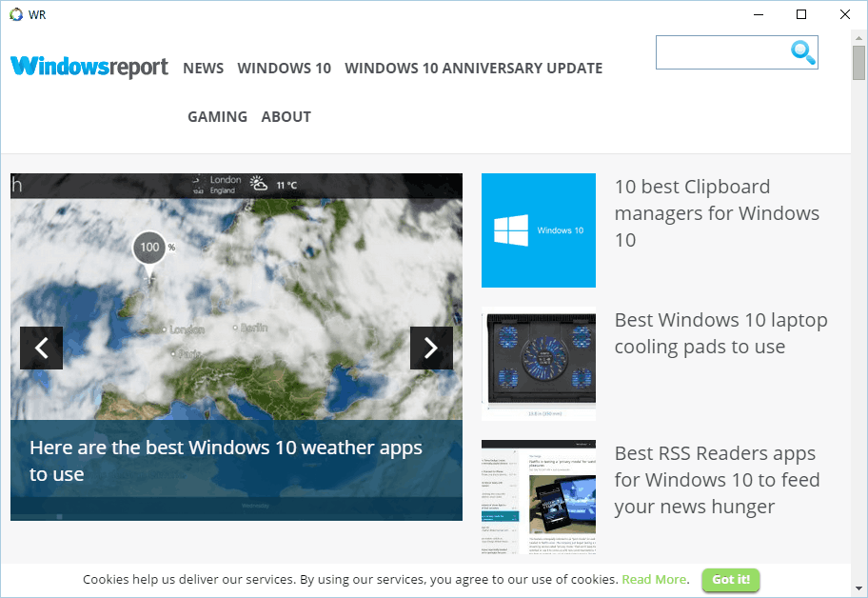This screenshot has height=598, width=868.
Task: Open the NEWS menu item
Action: pos(203,69)
